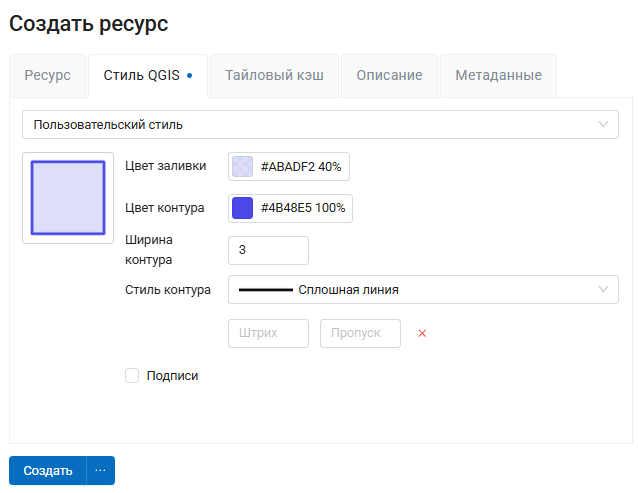Click the chevron arrow of Сплошная линия selector
The height and width of the screenshot is (493, 638).
coord(603,290)
